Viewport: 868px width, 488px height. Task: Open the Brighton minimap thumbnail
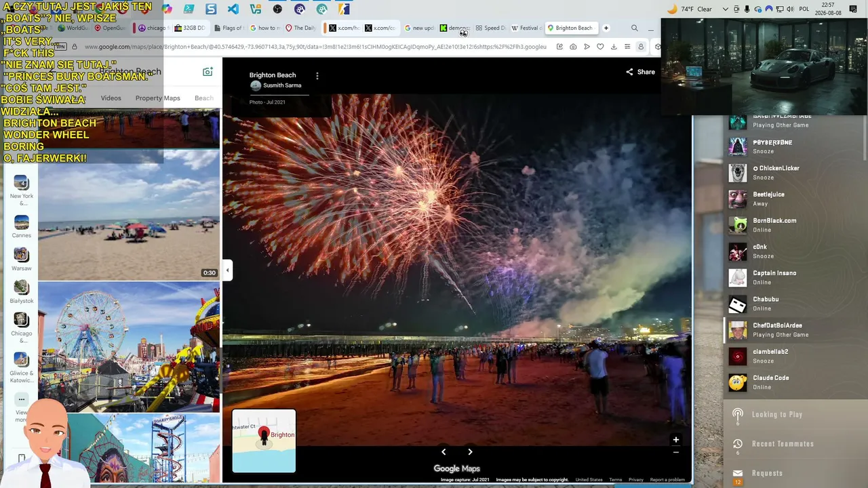(x=264, y=441)
